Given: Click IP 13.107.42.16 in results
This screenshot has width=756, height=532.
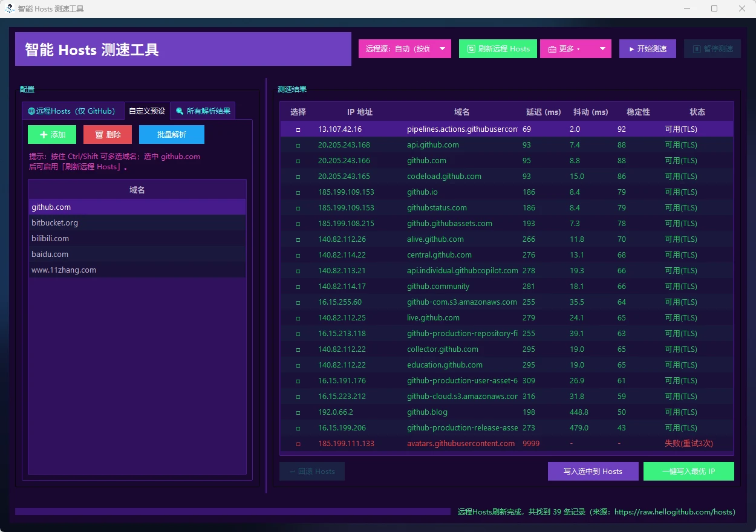Looking at the screenshot, I should pos(340,129).
